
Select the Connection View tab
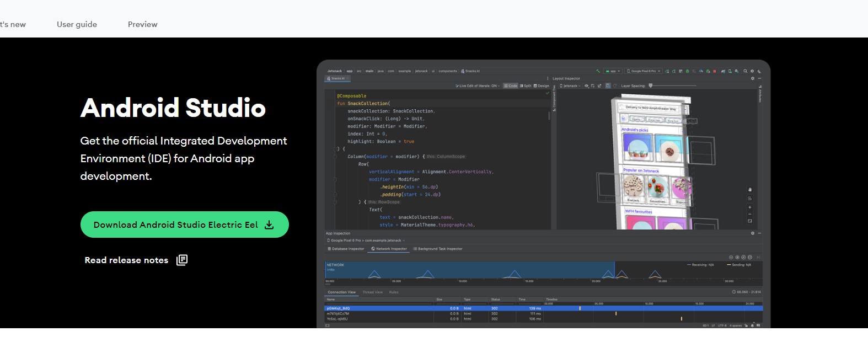pyautogui.click(x=342, y=292)
